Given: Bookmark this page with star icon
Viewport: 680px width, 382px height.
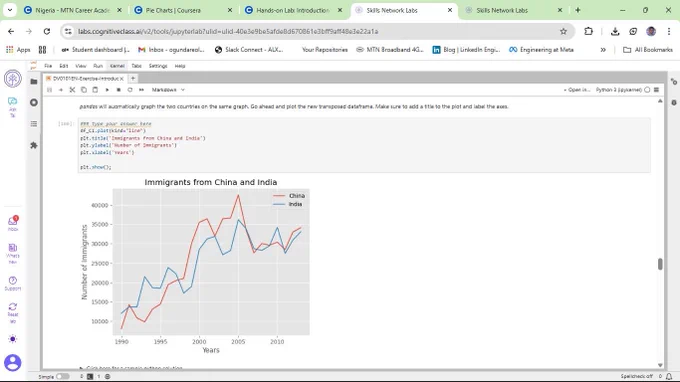Looking at the screenshot, I should pos(563,31).
